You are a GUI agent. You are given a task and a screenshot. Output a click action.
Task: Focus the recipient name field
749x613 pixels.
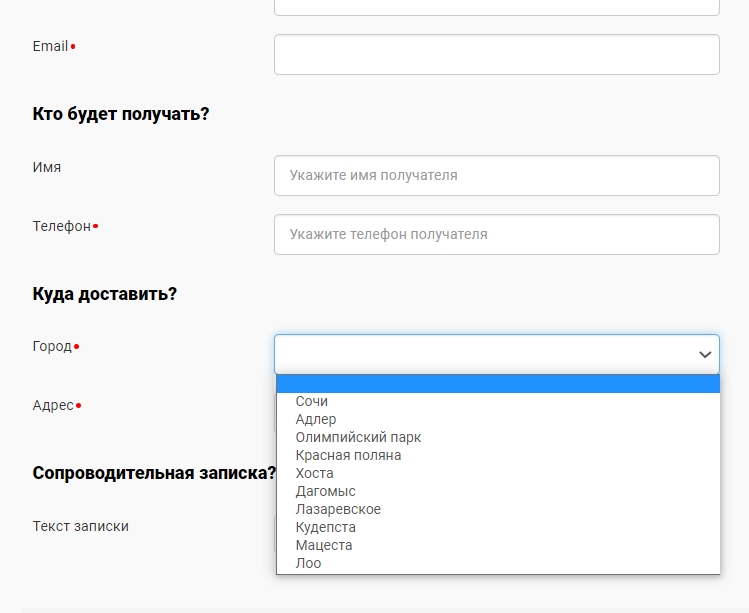click(x=496, y=175)
